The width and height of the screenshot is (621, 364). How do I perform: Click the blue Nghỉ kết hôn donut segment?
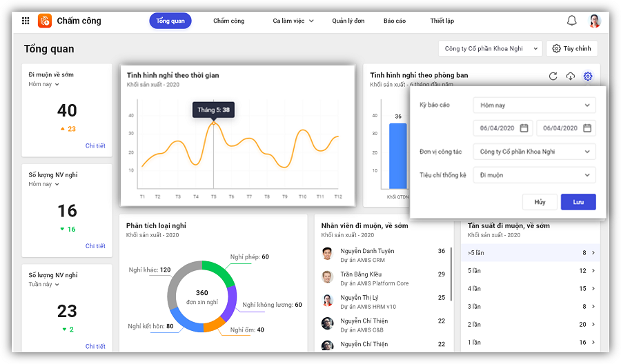pyautogui.click(x=186, y=321)
